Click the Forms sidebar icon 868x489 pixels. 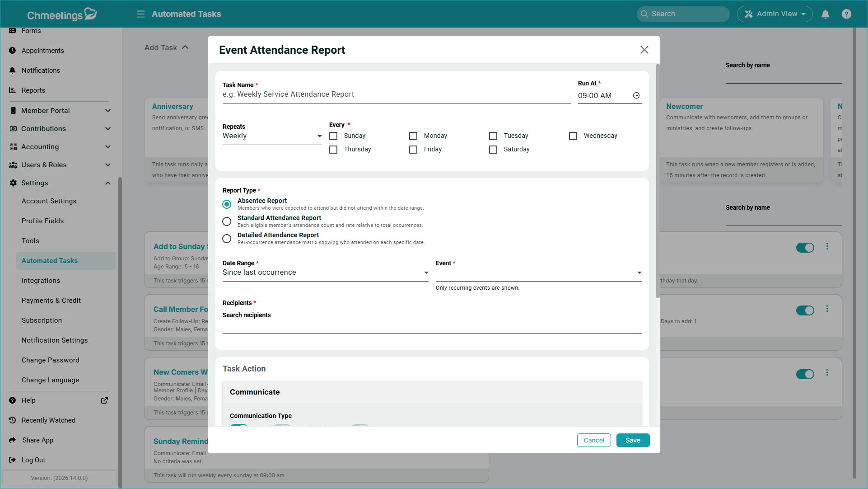pyautogui.click(x=13, y=31)
